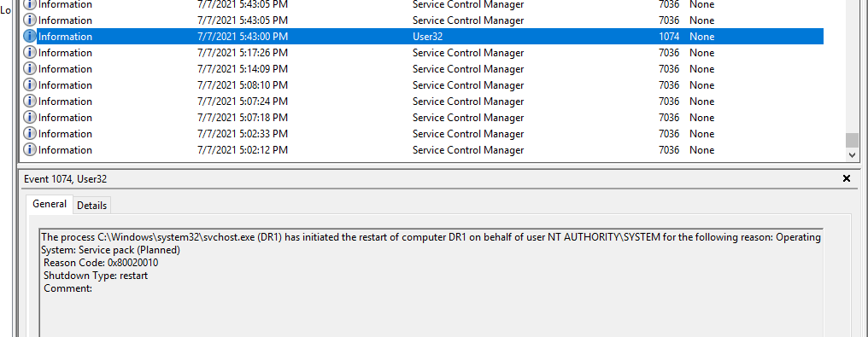
Task: Click the info icon on the 5:43:00 PM User32 row
Action: coord(29,37)
